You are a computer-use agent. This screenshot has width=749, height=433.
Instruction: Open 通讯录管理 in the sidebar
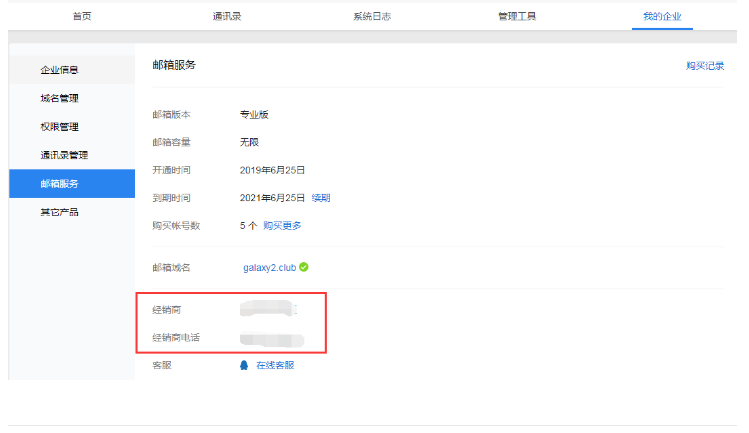pyautogui.click(x=64, y=155)
